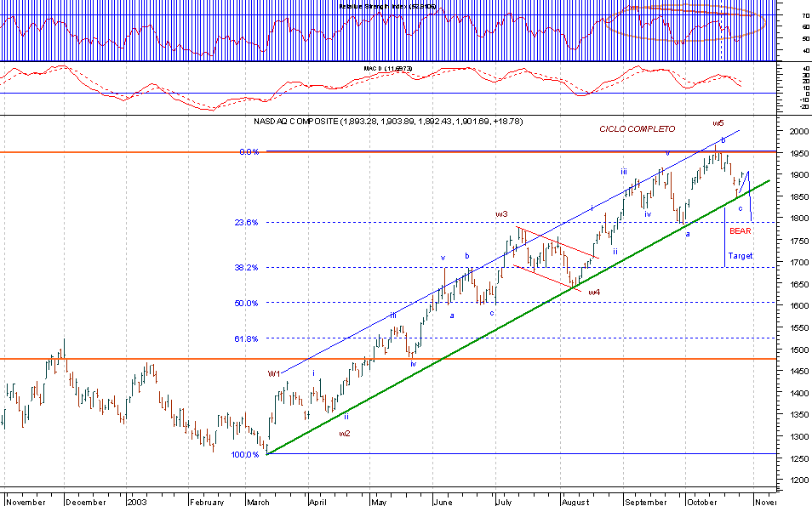812x506 pixels.
Task: Click the May month label
Action: (x=379, y=502)
